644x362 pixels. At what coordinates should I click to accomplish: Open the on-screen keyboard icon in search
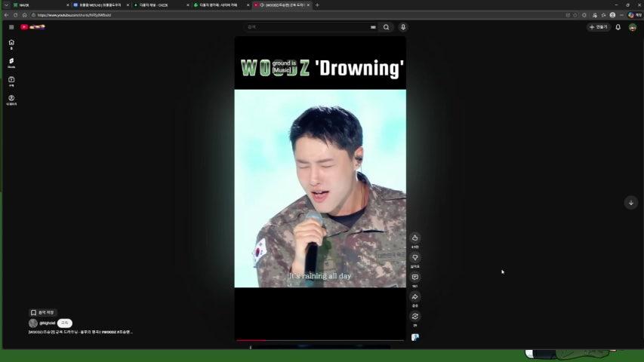coord(373,27)
